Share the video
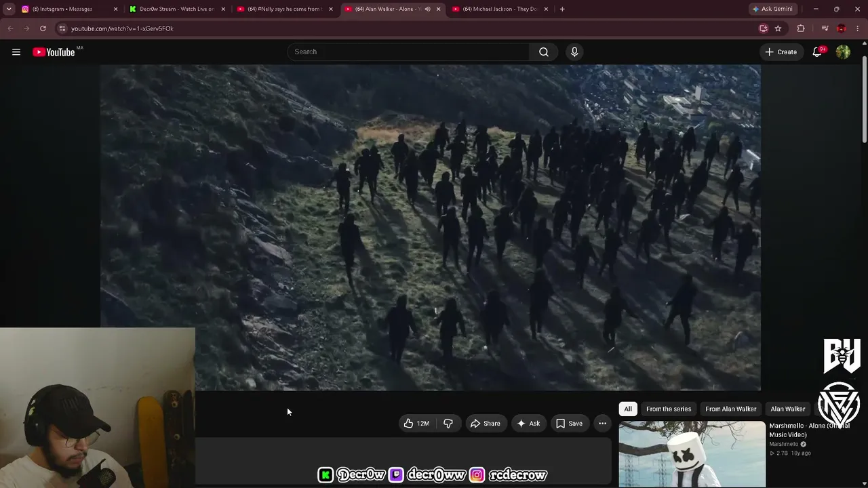This screenshot has height=488, width=868. 486,424
